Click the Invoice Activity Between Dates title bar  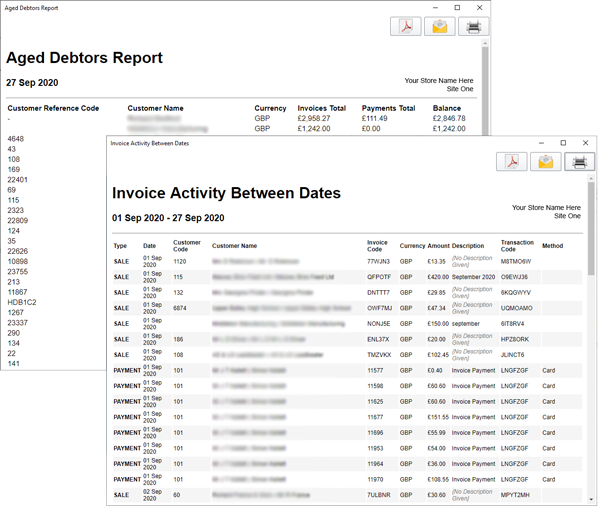300,143
